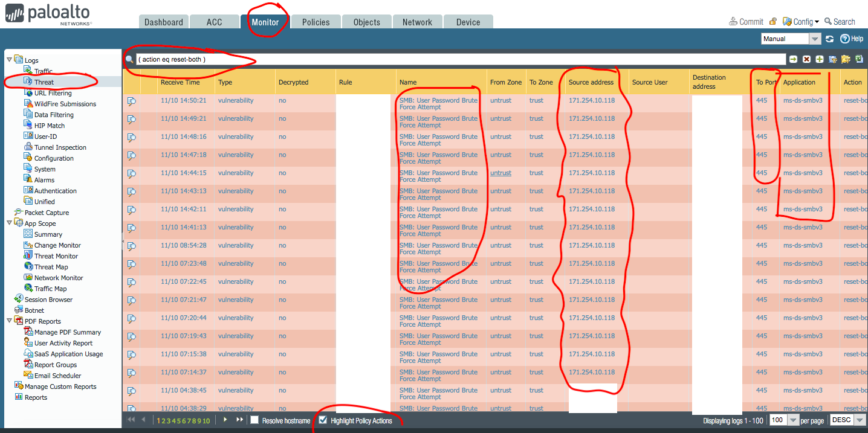
Task: Open the rows per page dropdown
Action: click(x=793, y=420)
